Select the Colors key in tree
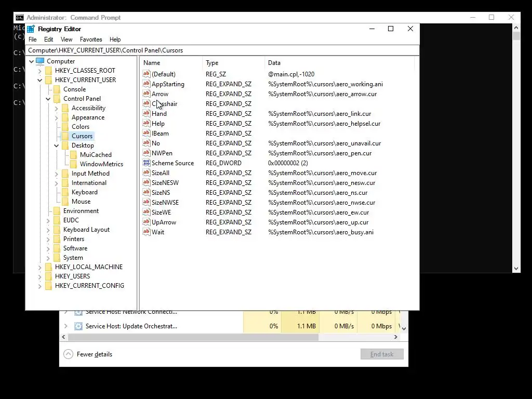 click(x=81, y=127)
